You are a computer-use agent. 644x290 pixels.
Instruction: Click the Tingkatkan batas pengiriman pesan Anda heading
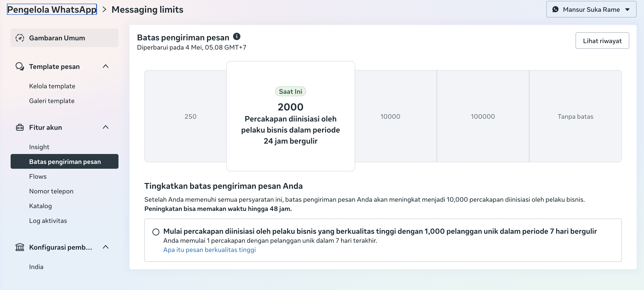(223, 186)
